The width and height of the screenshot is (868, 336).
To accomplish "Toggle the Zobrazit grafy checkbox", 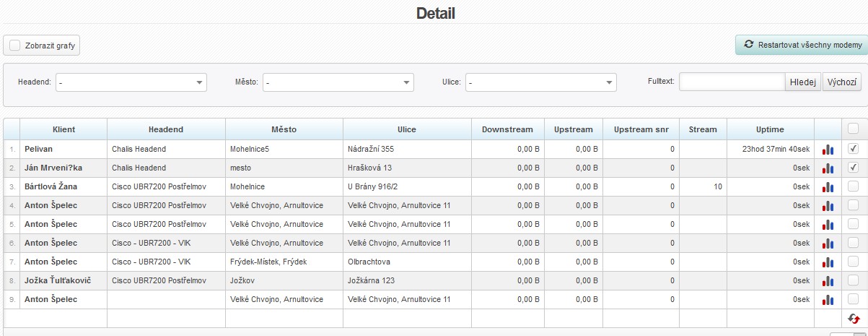I will (15, 45).
